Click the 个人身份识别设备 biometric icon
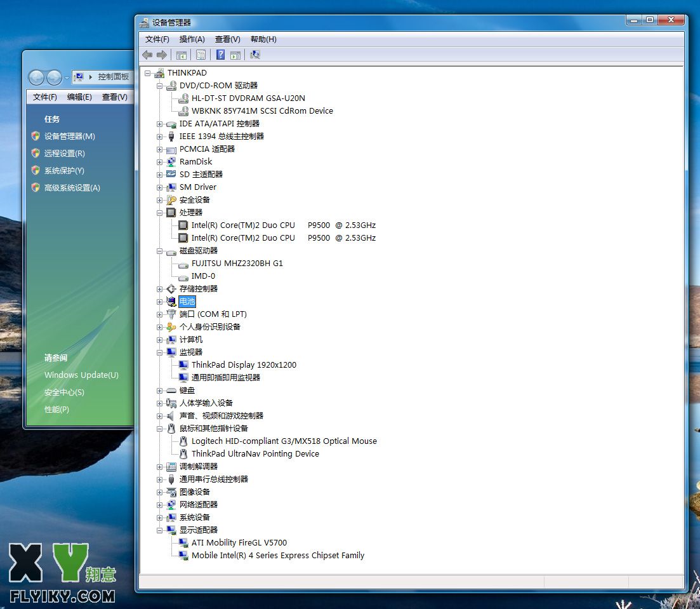 [x=171, y=327]
